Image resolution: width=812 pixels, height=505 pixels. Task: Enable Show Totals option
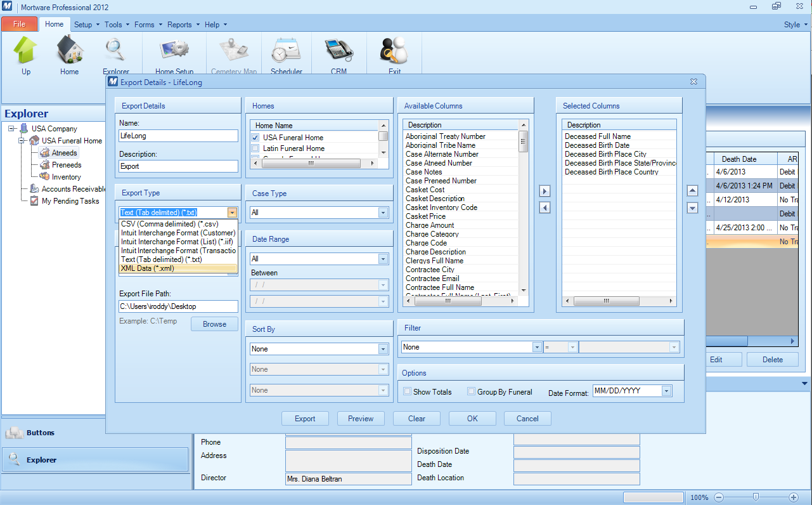(x=408, y=391)
